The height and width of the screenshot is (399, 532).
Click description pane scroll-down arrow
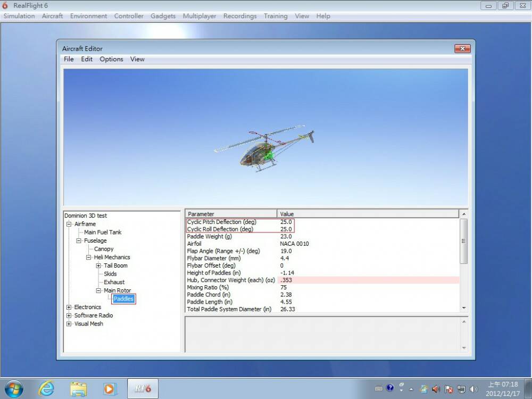pyautogui.click(x=463, y=348)
